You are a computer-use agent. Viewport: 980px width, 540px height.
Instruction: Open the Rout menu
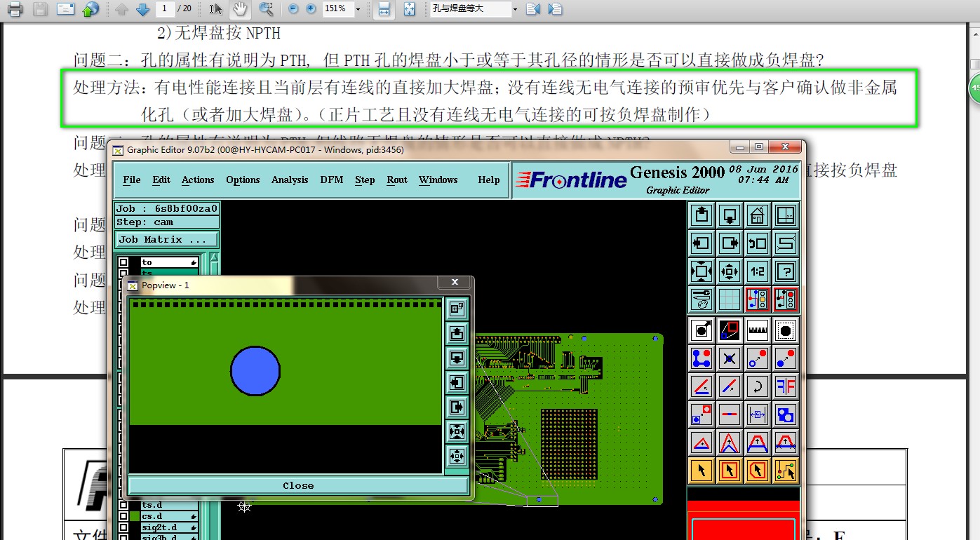tap(397, 180)
